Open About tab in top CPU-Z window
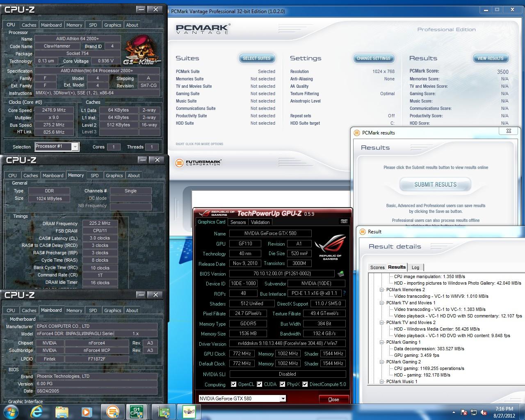Screen dimensions: 525x420 [132, 25]
